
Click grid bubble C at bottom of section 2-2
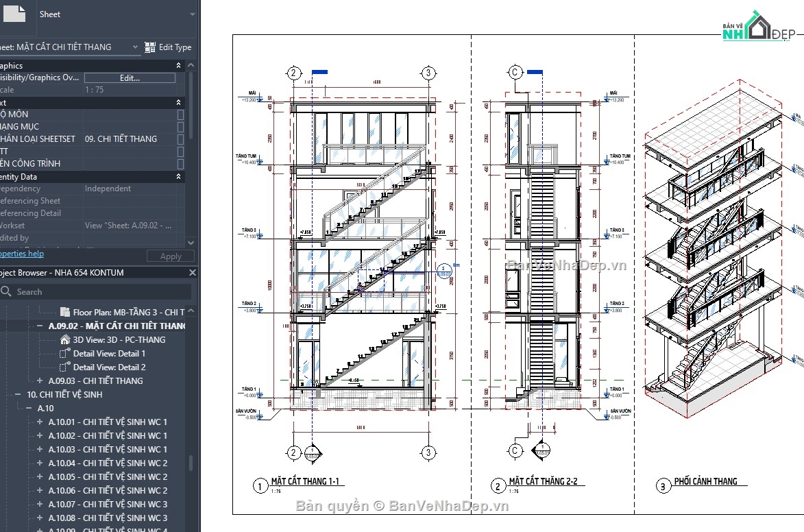click(515, 450)
